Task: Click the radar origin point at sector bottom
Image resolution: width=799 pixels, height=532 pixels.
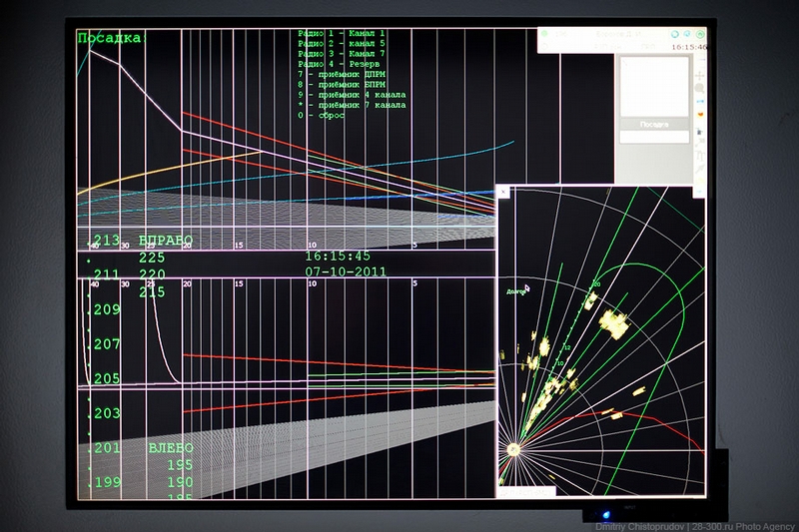Action: (x=514, y=451)
